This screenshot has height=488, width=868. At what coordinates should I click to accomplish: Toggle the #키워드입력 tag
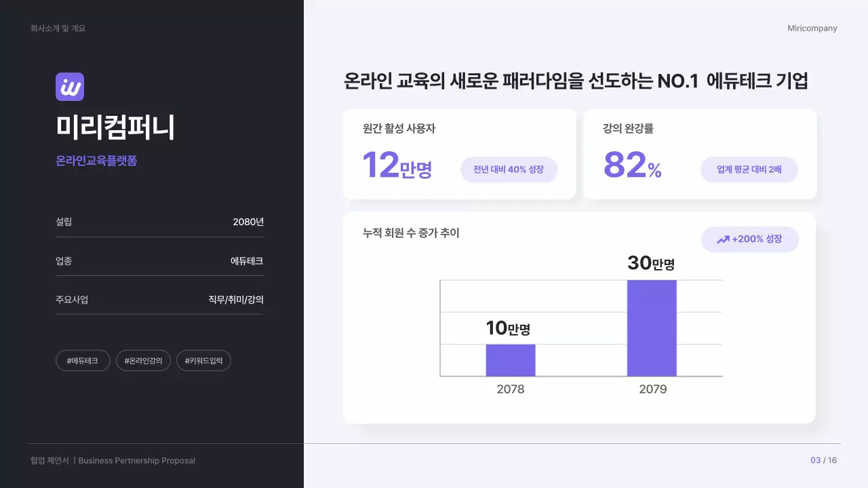click(203, 360)
